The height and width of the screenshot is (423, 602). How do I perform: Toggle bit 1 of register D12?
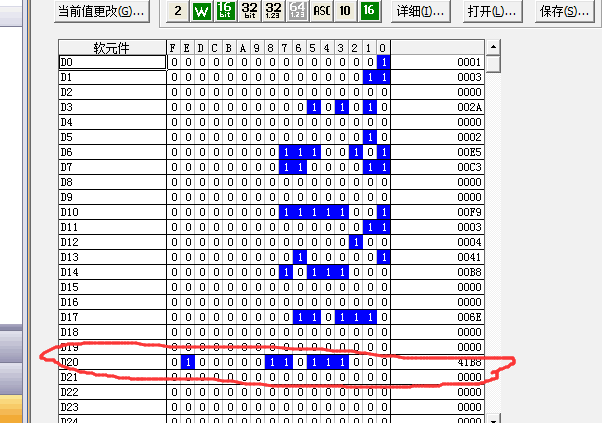click(370, 242)
